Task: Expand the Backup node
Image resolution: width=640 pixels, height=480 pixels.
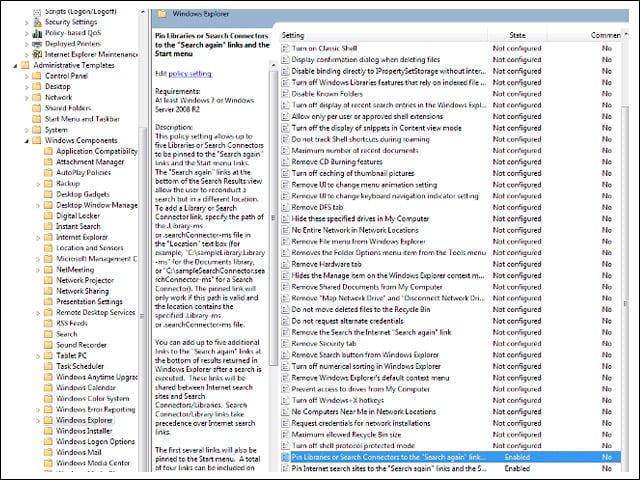Action: [x=38, y=184]
